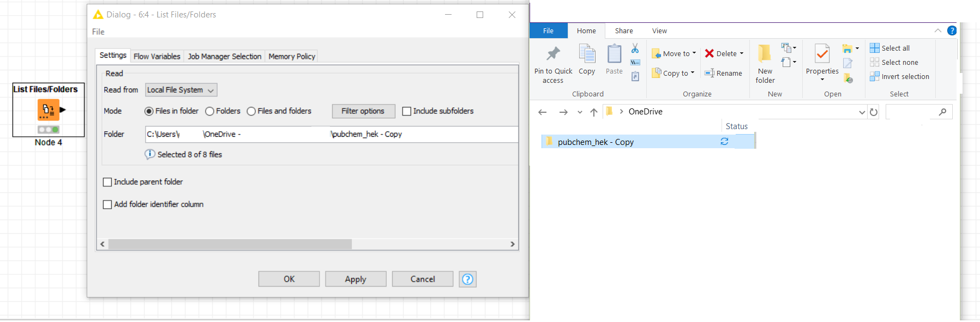980x322 pixels.
Task: Click the Filter options button
Action: pyautogui.click(x=363, y=111)
